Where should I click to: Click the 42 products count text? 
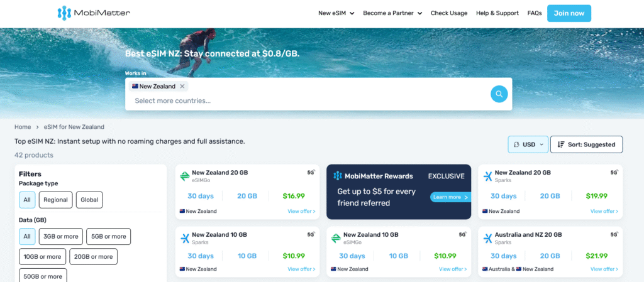[x=34, y=155]
